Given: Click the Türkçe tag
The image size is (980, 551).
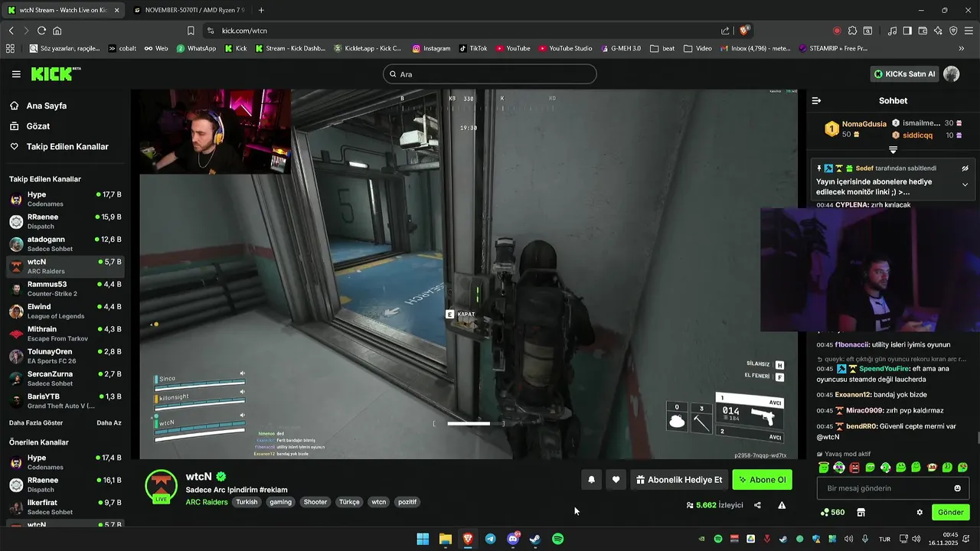Looking at the screenshot, I should 349,502.
